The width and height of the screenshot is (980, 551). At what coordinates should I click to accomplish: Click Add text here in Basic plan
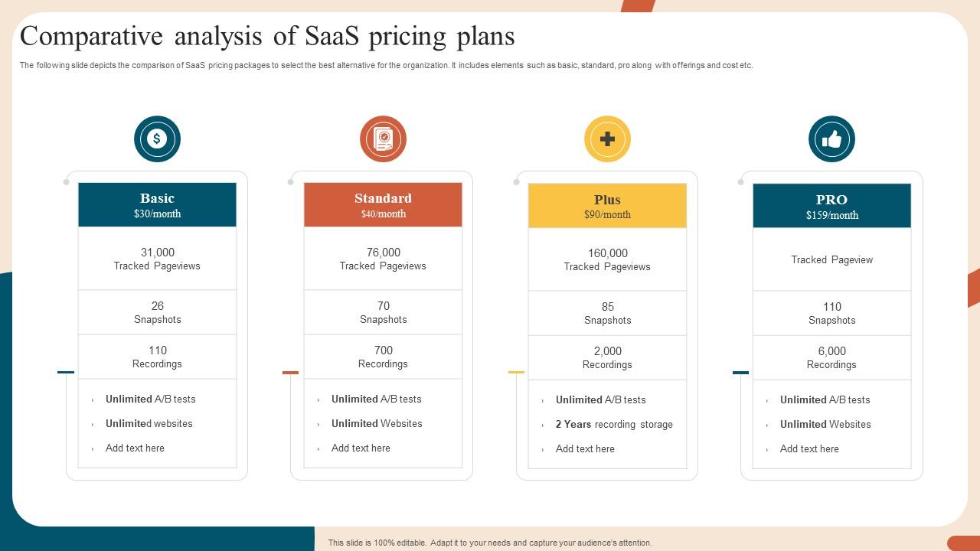135,448
